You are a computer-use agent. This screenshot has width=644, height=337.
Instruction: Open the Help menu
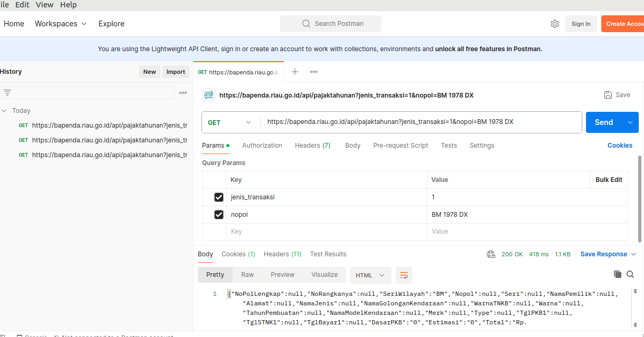[x=69, y=5]
